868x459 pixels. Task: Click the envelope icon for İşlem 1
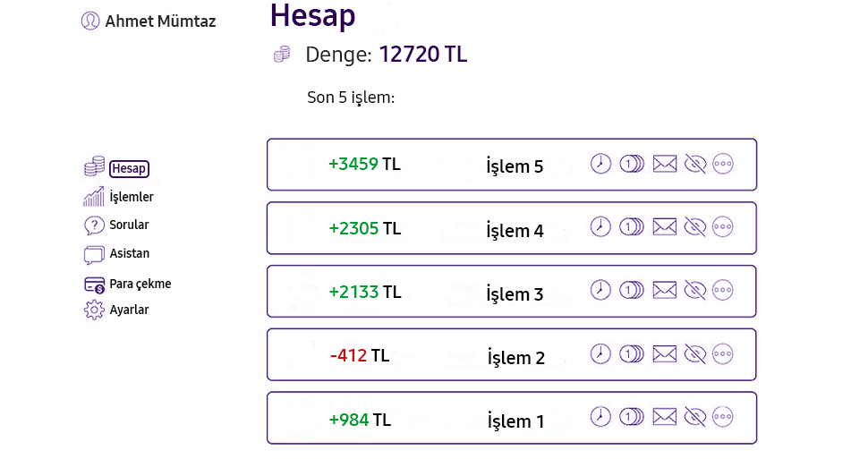point(664,416)
